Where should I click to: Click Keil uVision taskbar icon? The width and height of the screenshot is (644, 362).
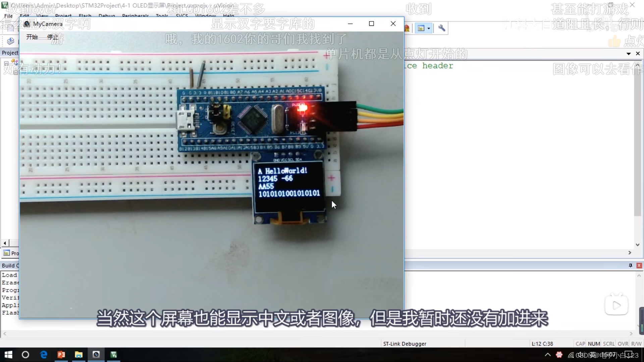point(114,355)
